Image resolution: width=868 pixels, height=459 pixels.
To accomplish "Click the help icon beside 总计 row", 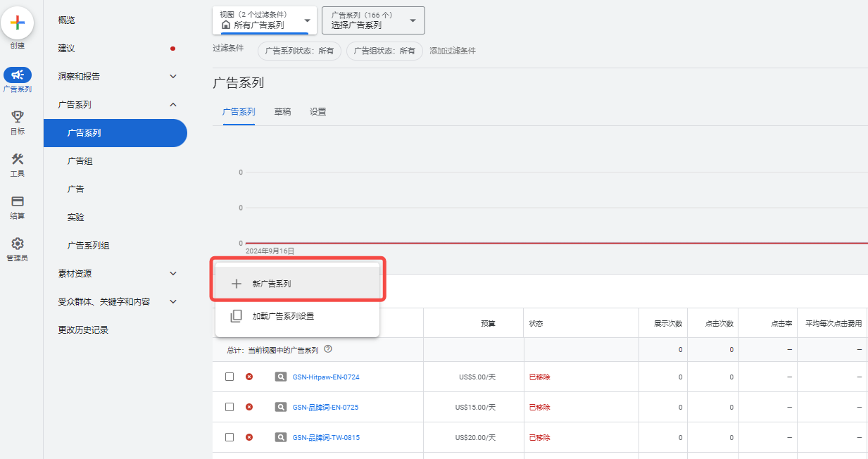I will (x=328, y=349).
